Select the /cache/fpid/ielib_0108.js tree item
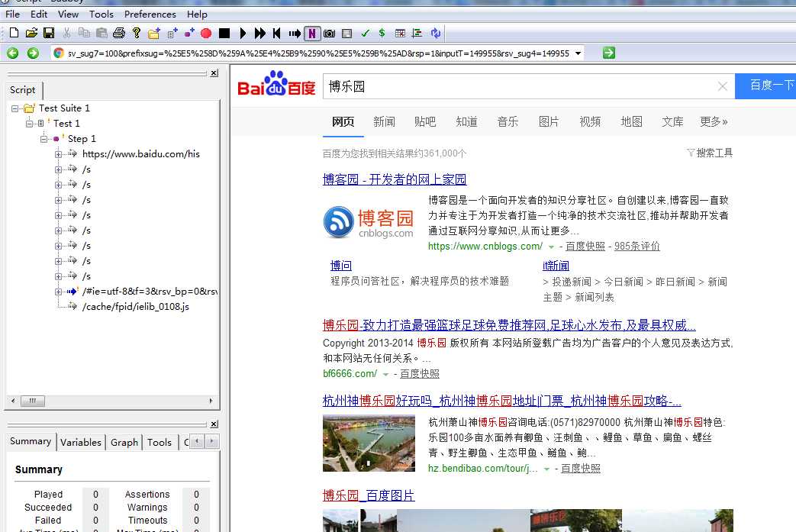The width and height of the screenshot is (796, 532). 136,307
